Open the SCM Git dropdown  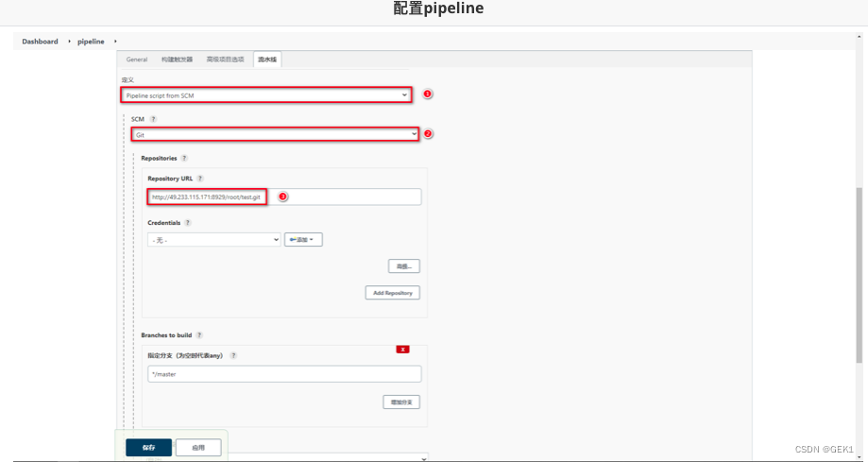(275, 134)
